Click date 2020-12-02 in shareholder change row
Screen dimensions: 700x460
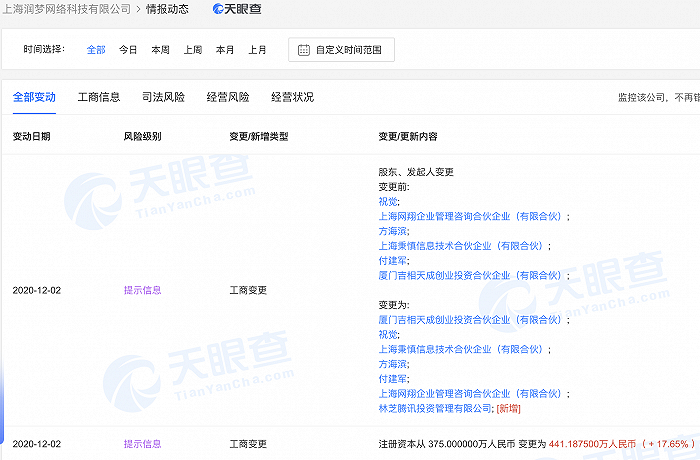pos(37,290)
